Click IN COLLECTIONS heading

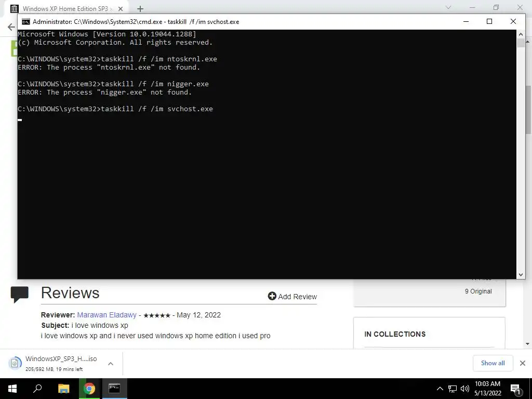pyautogui.click(x=395, y=334)
